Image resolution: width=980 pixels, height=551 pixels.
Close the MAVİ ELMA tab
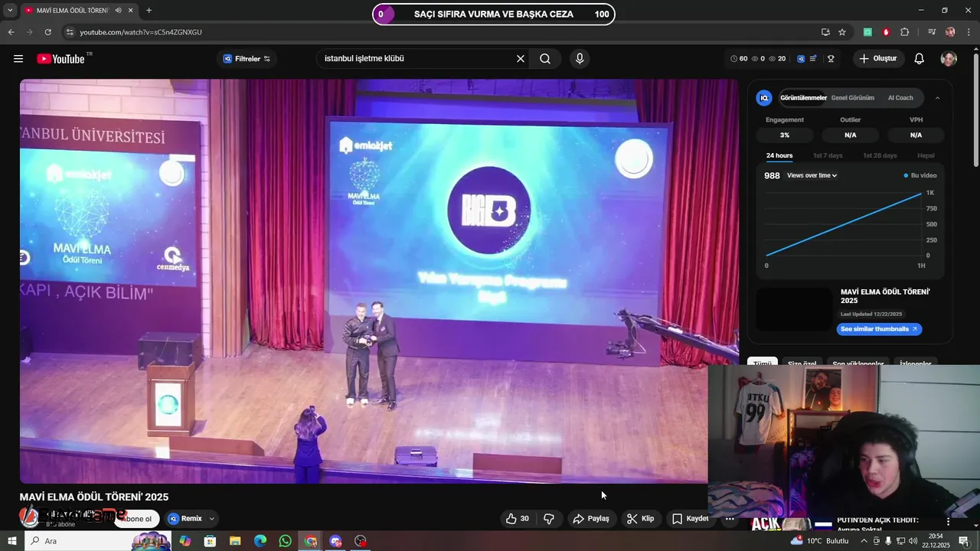pyautogui.click(x=131, y=11)
